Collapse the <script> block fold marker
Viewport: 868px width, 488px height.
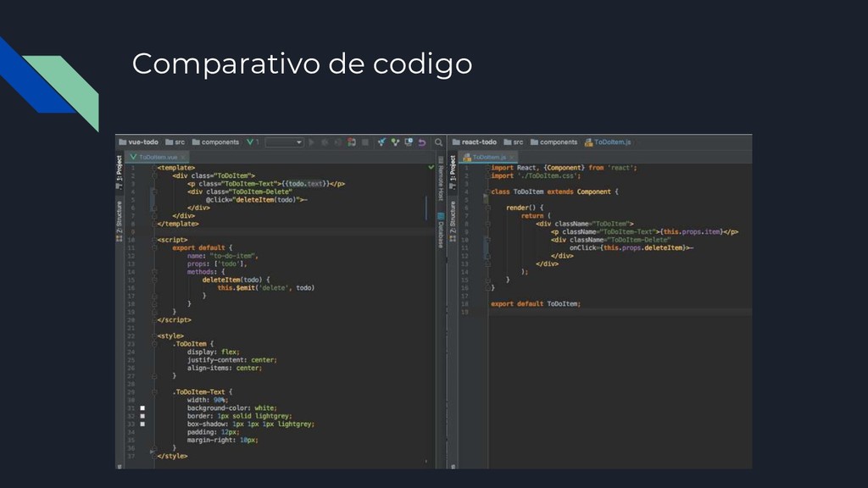tap(154, 240)
